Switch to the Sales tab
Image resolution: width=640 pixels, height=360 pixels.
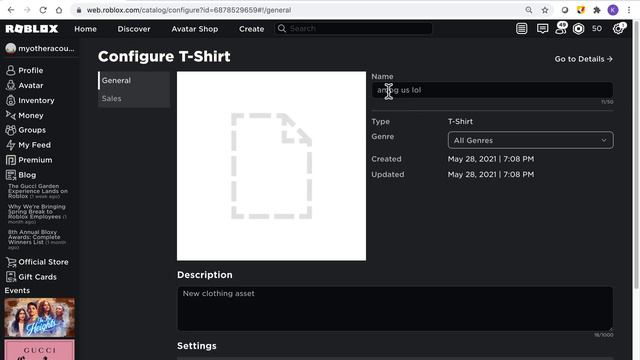click(x=134, y=98)
